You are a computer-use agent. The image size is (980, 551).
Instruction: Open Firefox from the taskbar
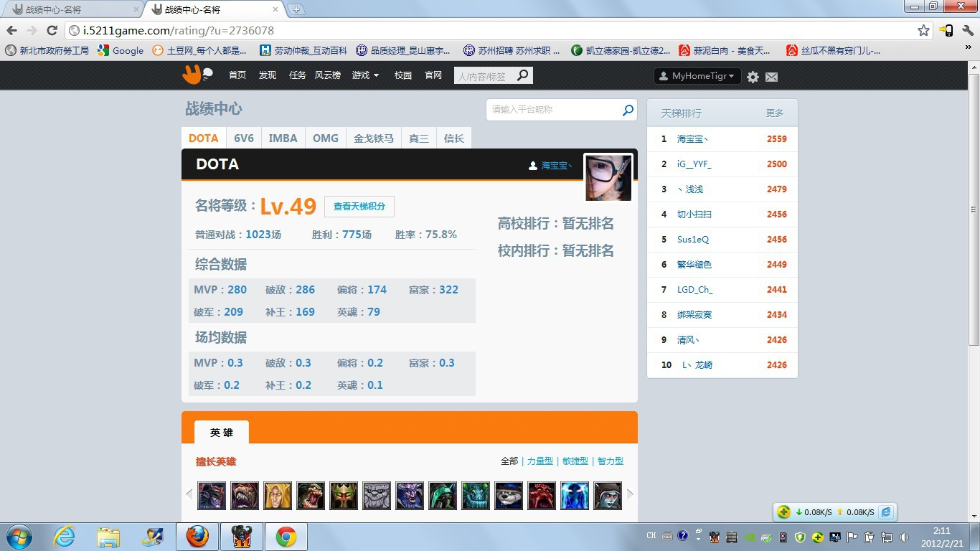pos(197,537)
